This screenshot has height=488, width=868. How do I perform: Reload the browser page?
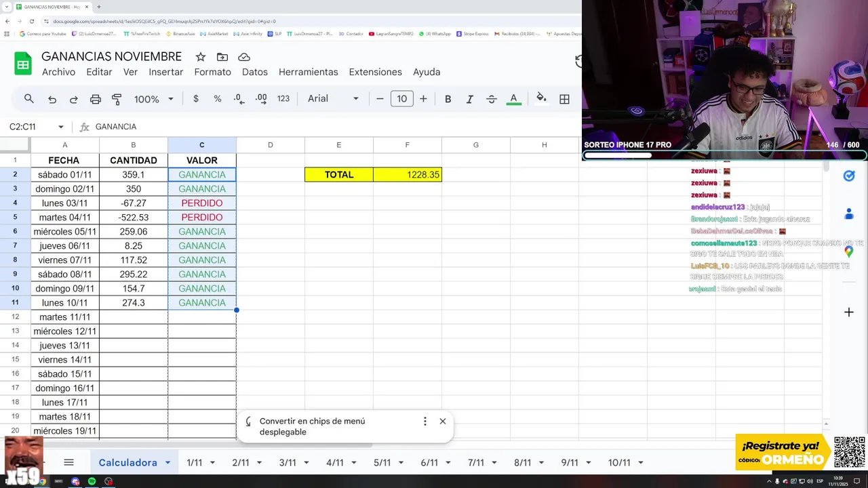(x=32, y=21)
